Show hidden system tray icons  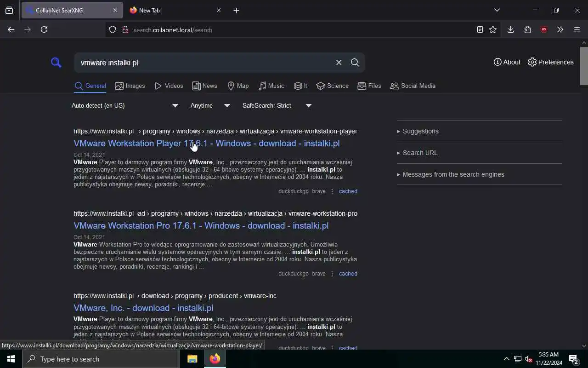click(506, 359)
